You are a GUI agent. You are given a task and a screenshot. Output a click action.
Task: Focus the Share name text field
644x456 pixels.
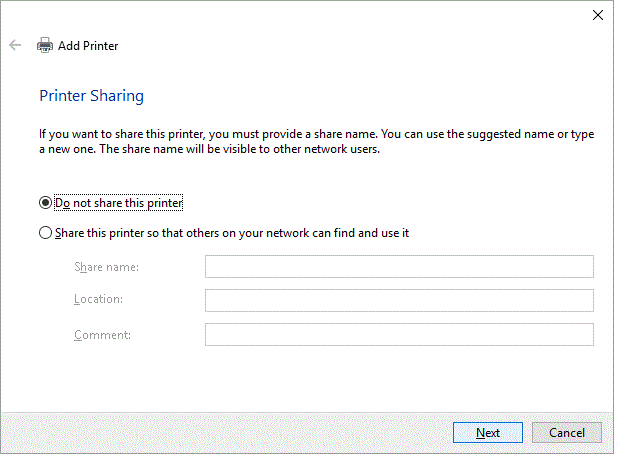tap(399, 266)
